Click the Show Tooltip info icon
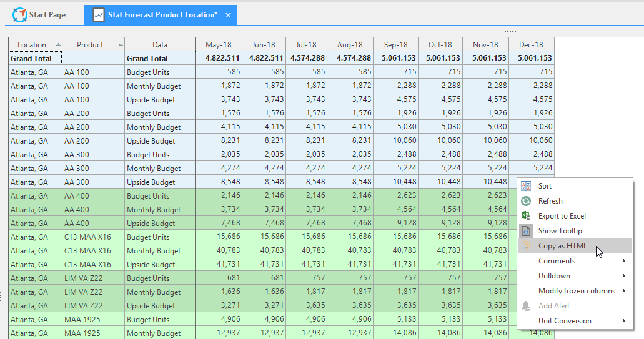 [x=526, y=230]
